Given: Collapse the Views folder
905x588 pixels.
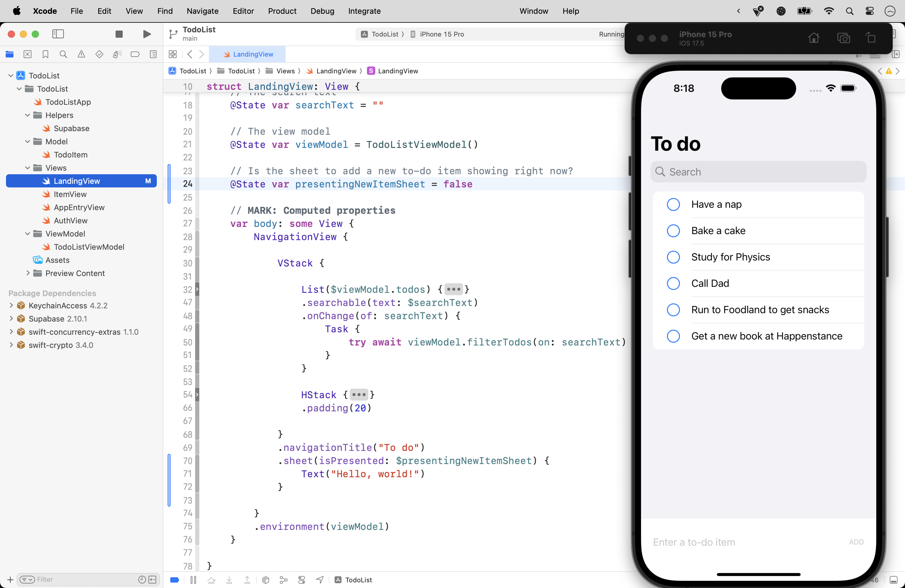Looking at the screenshot, I should pos(27,168).
